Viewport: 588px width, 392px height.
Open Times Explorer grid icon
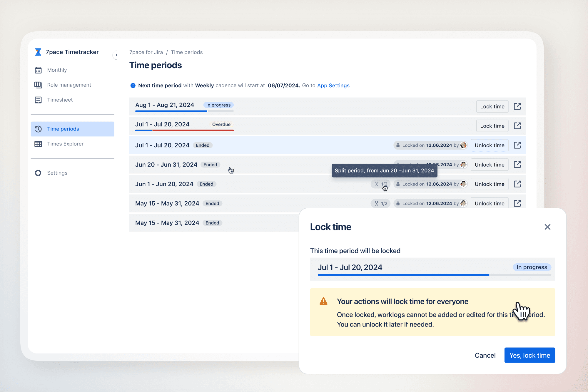(x=38, y=144)
